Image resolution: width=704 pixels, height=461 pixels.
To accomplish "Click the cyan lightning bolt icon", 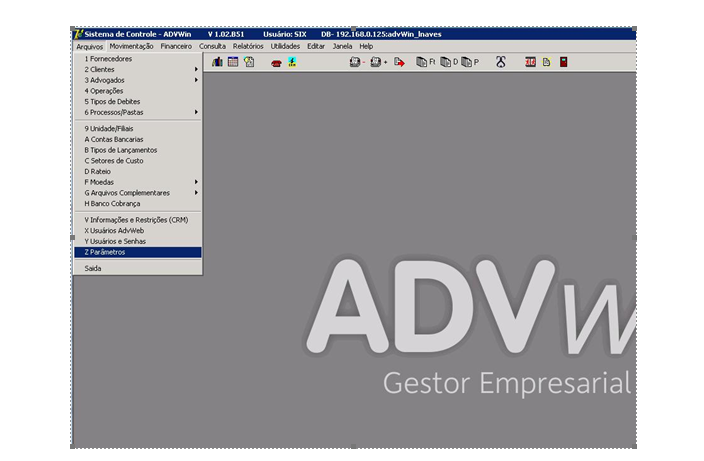I will point(292,62).
